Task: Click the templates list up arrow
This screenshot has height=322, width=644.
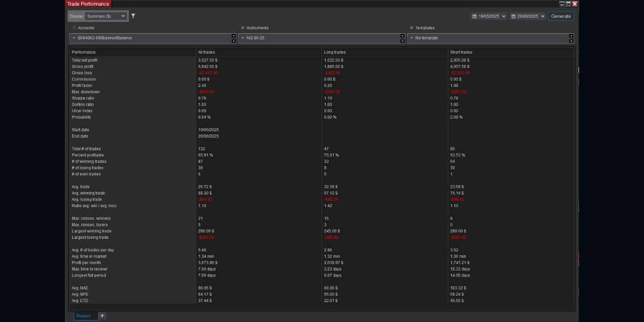Action: tap(572, 36)
